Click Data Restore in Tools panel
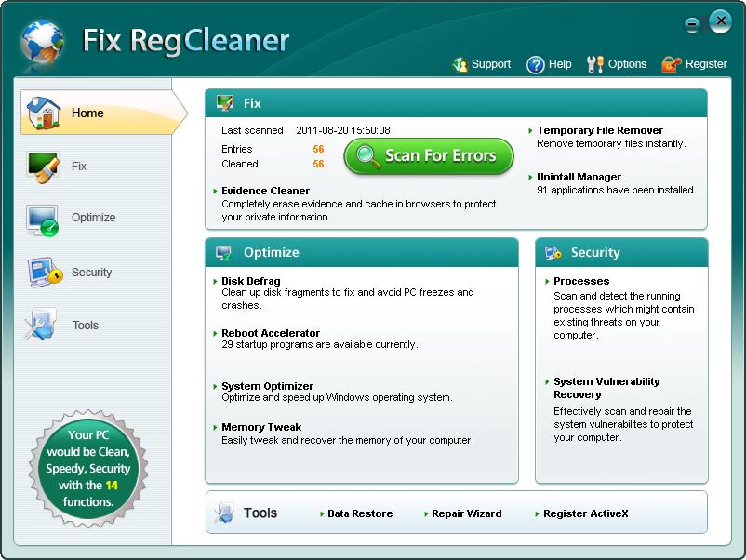Image resolution: width=746 pixels, height=560 pixels. (359, 513)
